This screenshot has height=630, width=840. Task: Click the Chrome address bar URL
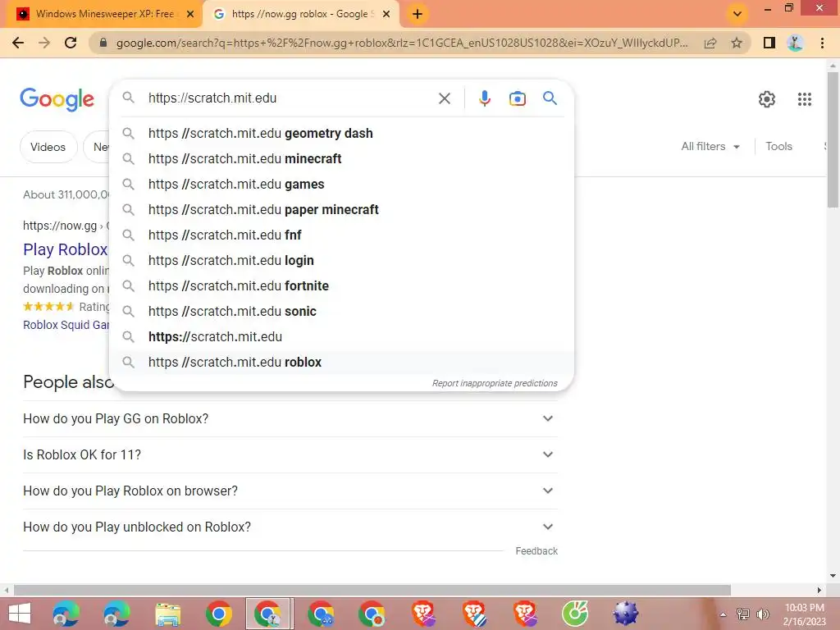coord(402,43)
